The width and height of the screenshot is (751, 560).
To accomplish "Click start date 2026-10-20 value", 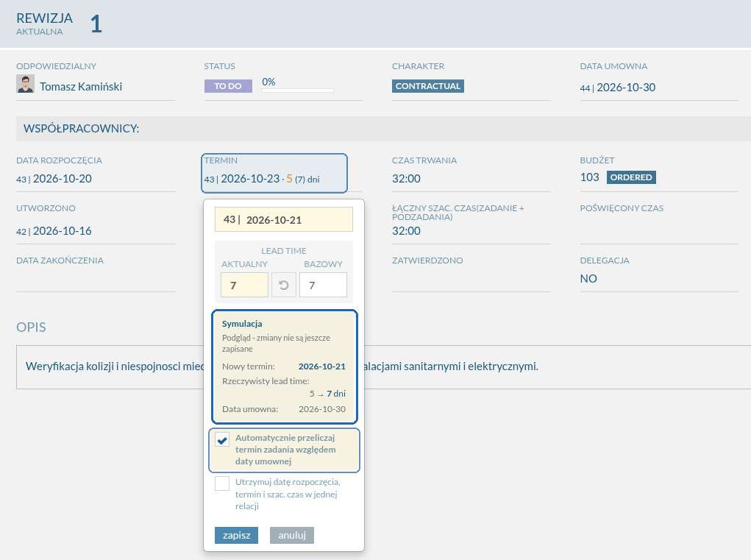I will click(63, 179).
